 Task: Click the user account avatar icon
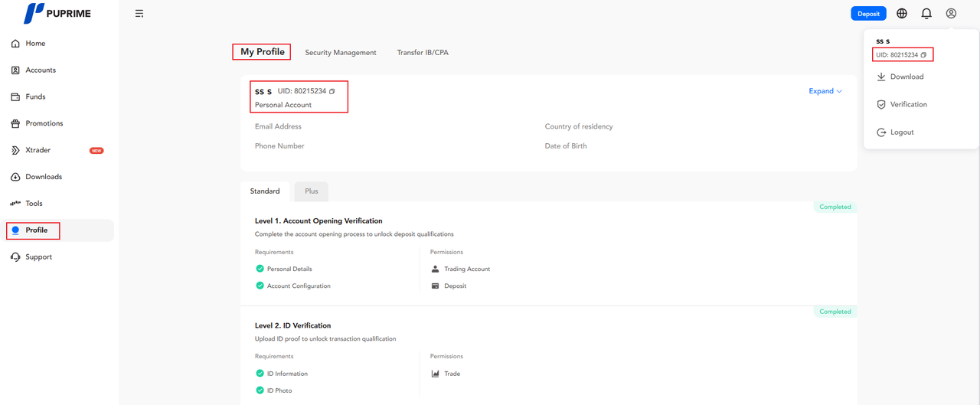point(951,14)
